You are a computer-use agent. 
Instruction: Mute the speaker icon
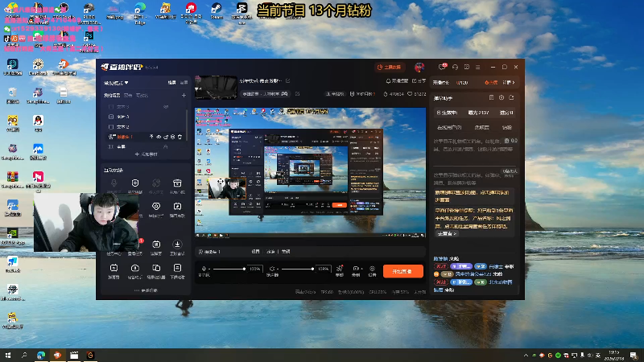272,269
